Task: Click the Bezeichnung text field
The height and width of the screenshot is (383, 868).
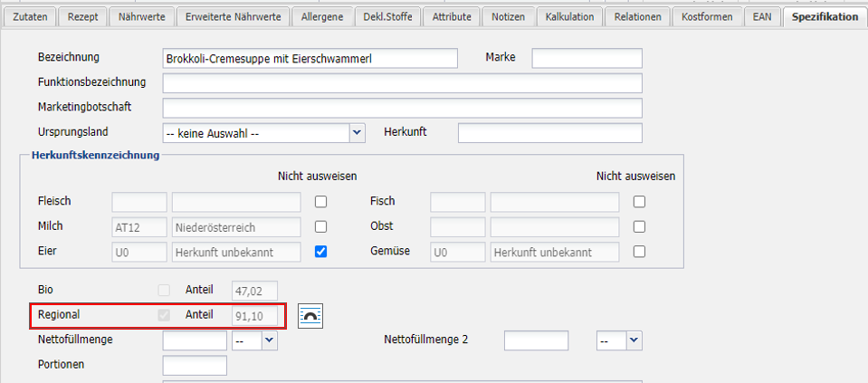Action: [310, 59]
